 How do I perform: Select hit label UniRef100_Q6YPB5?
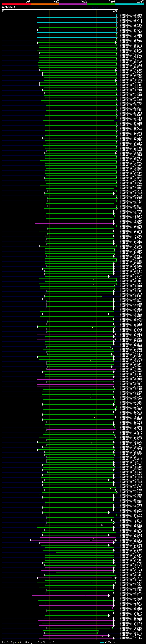point(131,120)
